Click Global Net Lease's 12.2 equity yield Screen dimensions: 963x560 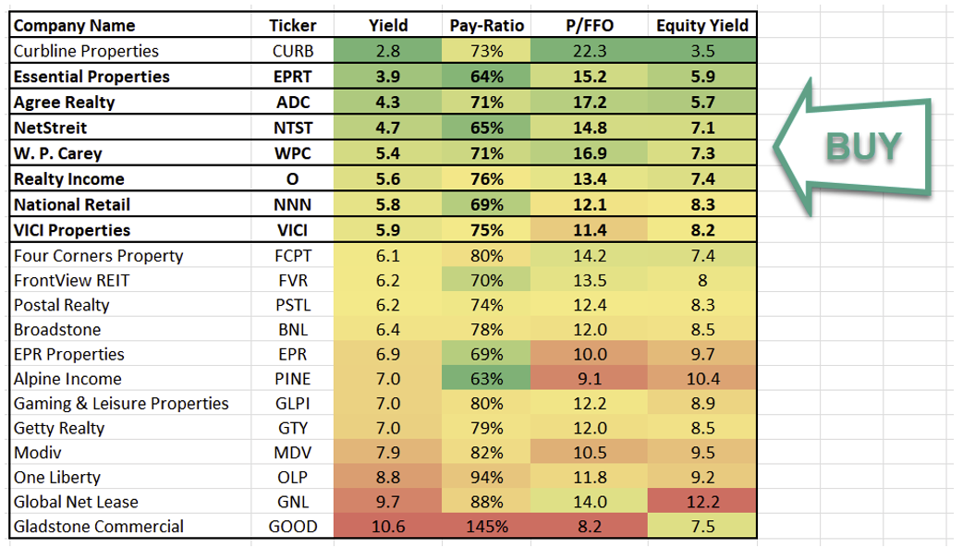click(702, 502)
